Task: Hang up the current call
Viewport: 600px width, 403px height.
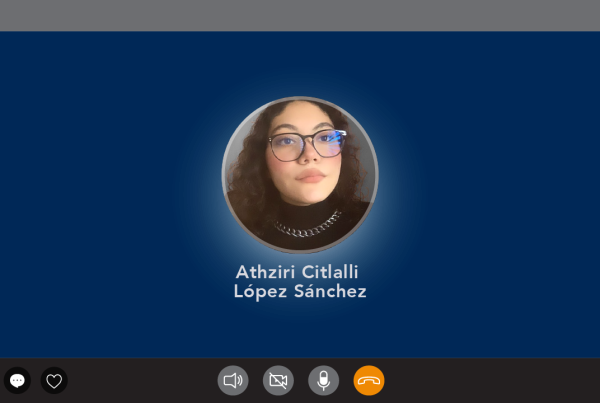Action: point(369,380)
